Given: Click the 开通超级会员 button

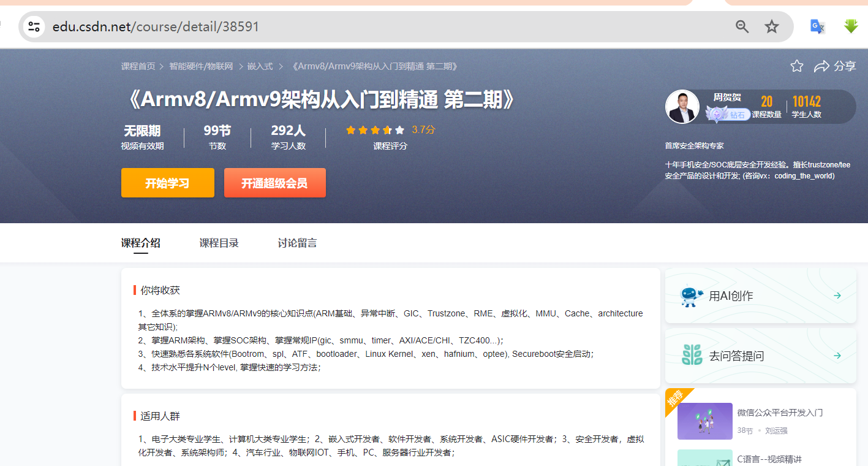Looking at the screenshot, I should coord(274,182).
